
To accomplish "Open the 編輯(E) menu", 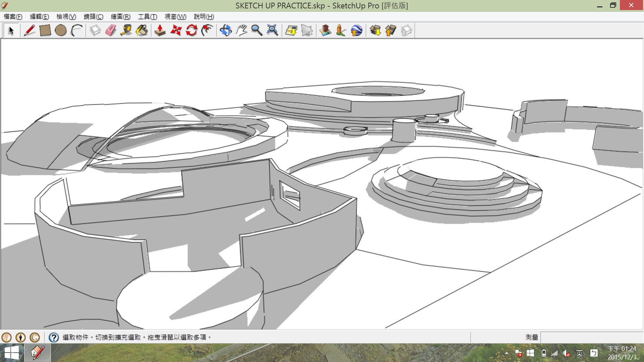I will (x=40, y=17).
